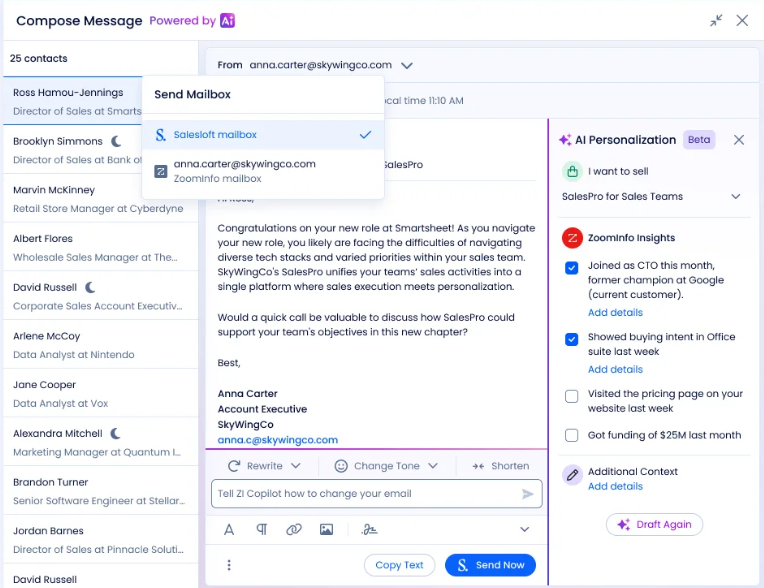Click the ZoomInfo mailbox square icon

(161, 171)
